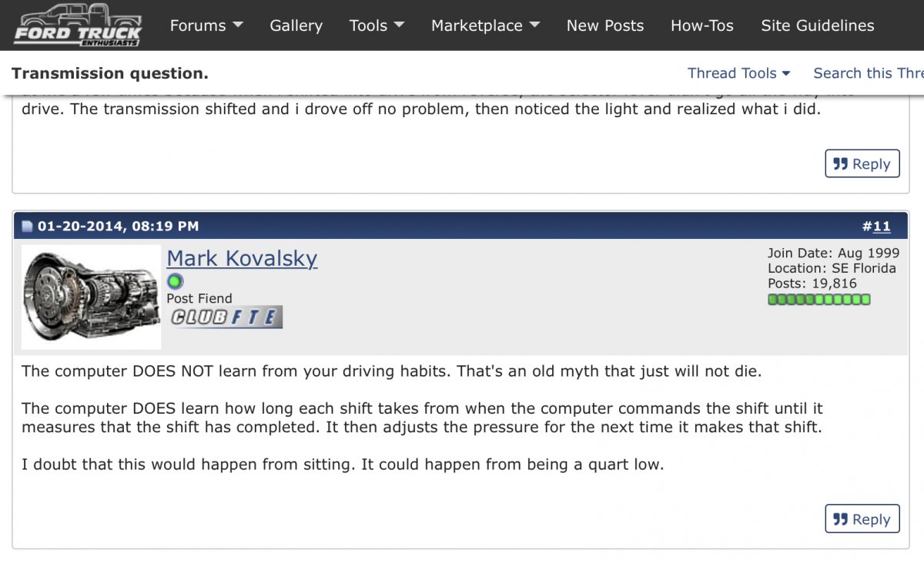Click the green reputation bar

pyautogui.click(x=819, y=299)
